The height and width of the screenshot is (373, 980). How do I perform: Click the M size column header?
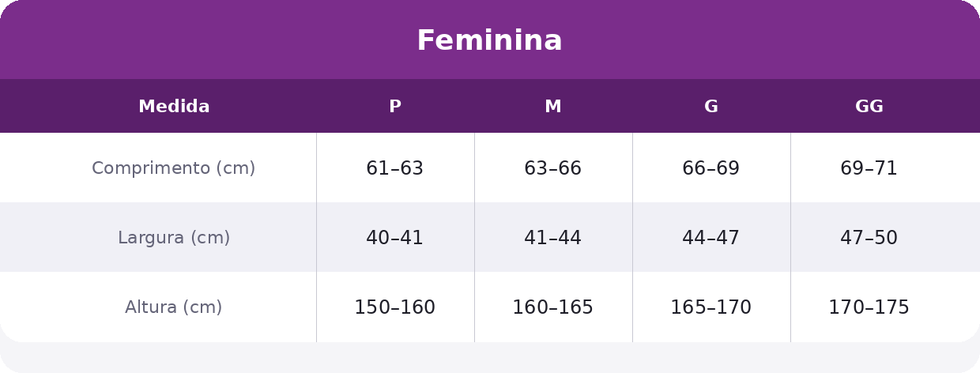point(553,107)
